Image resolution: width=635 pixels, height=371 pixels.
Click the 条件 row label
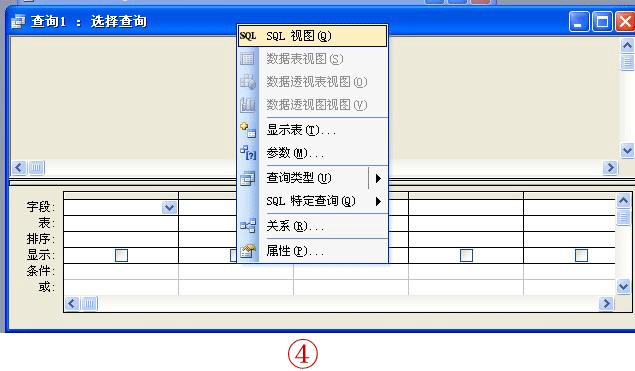(x=41, y=271)
